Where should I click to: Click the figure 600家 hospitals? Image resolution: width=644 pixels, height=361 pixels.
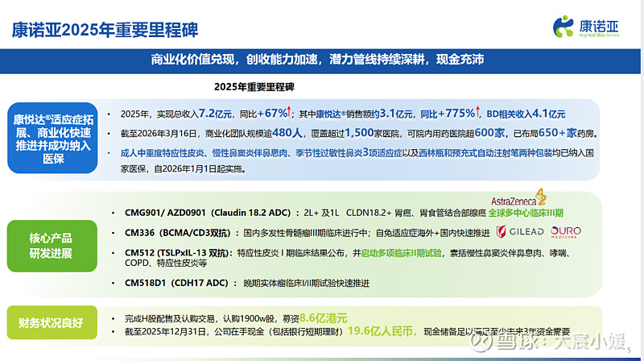coord(489,133)
